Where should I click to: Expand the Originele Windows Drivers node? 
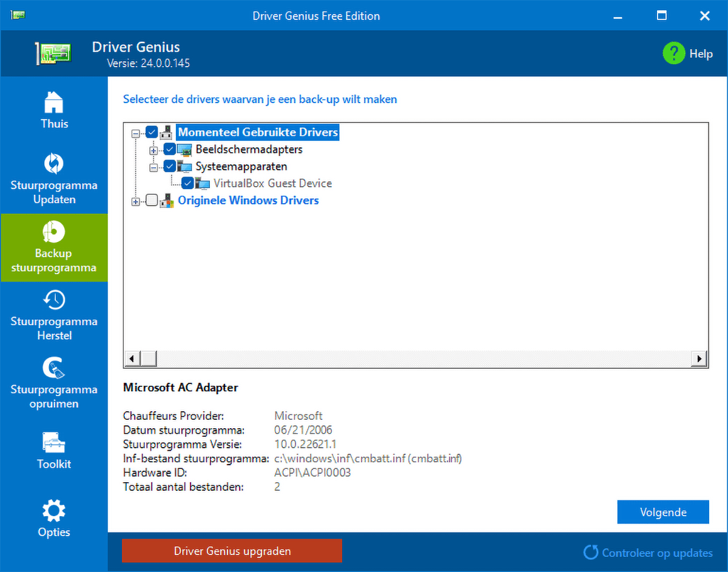(x=135, y=201)
